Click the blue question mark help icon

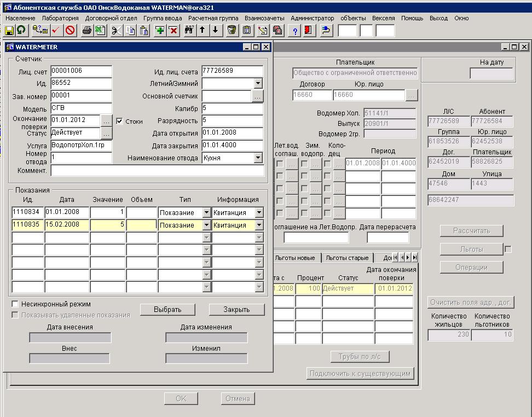point(295,30)
